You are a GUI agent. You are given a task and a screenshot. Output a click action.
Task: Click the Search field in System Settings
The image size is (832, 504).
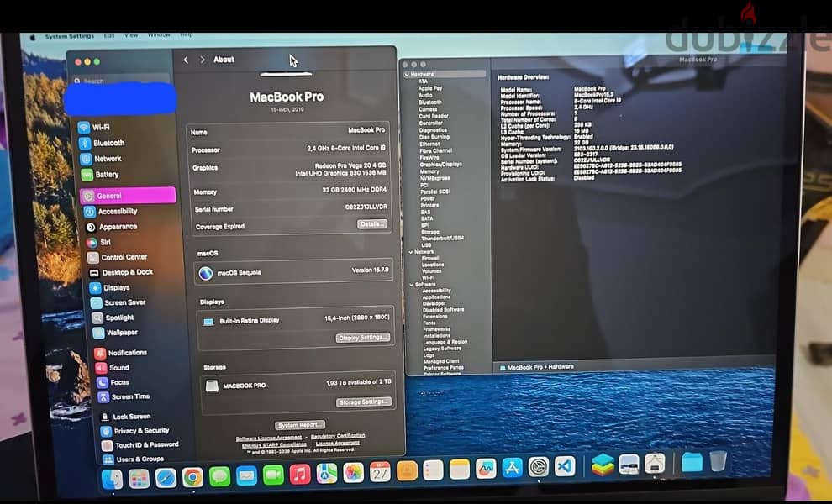click(122, 81)
